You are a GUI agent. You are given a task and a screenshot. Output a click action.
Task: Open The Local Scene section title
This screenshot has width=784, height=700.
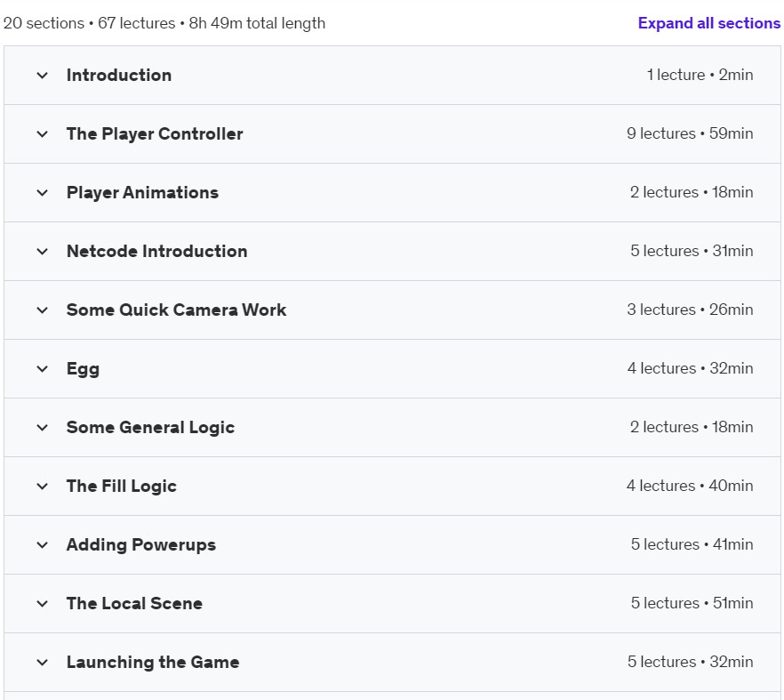pyautogui.click(x=134, y=603)
